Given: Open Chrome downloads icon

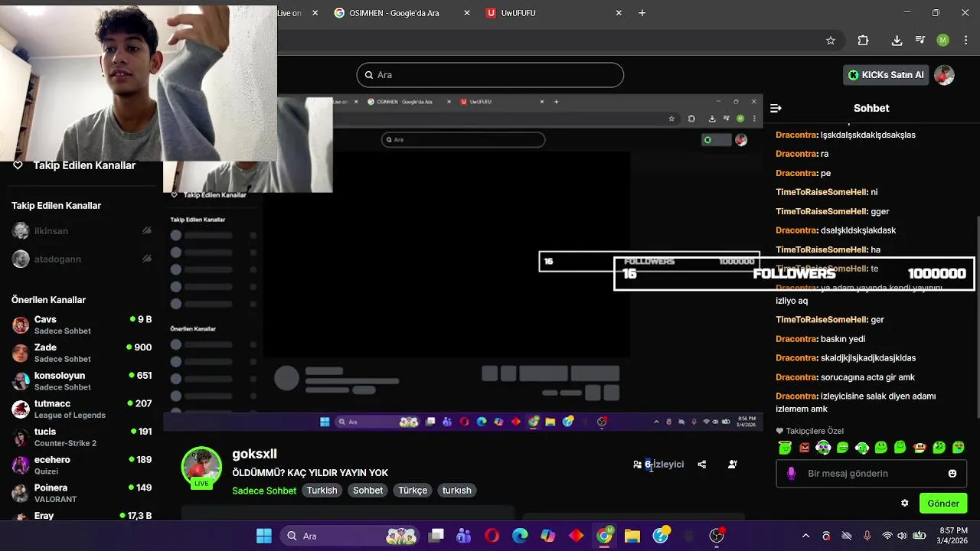Looking at the screenshot, I should click(897, 41).
